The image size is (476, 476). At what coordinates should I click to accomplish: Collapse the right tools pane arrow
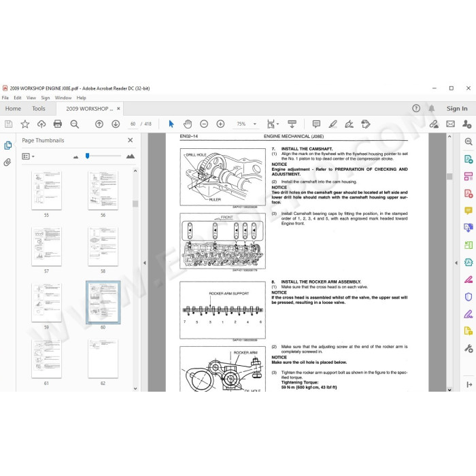(x=456, y=263)
